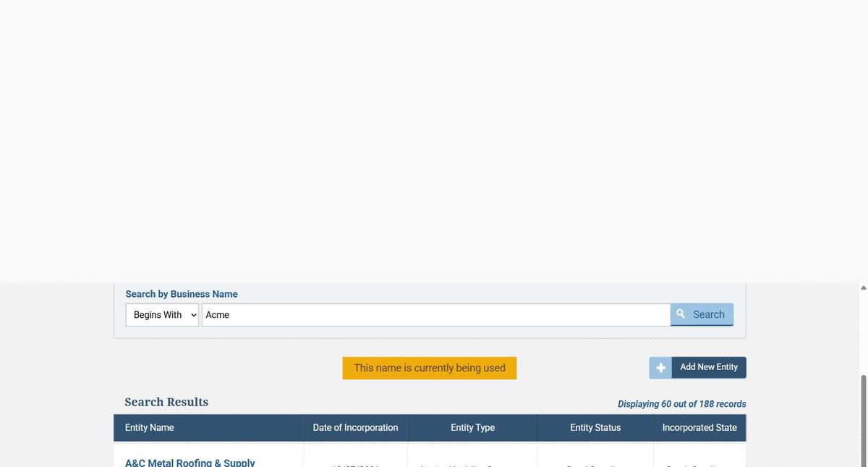
Task: Sort by Entity Type column header
Action: point(472,428)
